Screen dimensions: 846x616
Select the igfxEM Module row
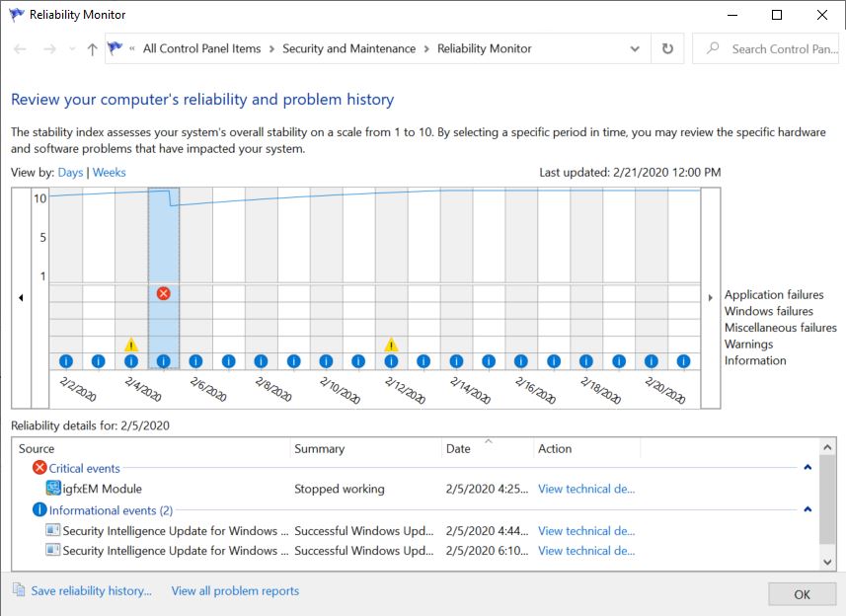416,489
